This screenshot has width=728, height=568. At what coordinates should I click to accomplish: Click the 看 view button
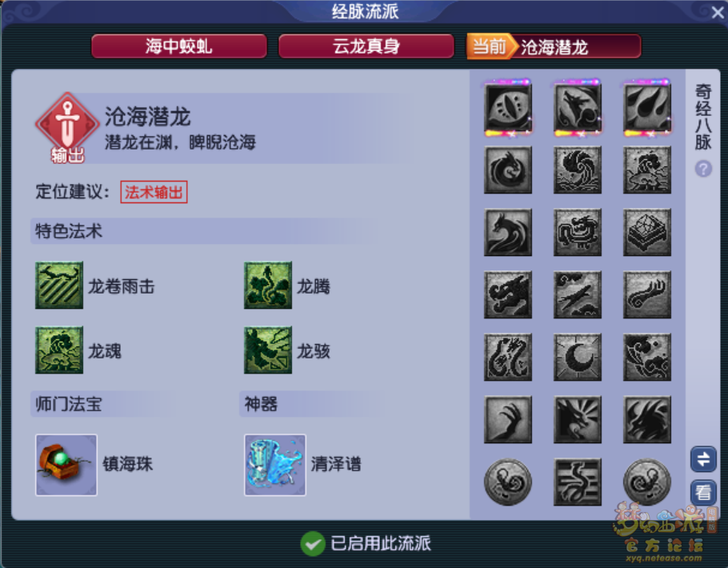[x=703, y=492]
